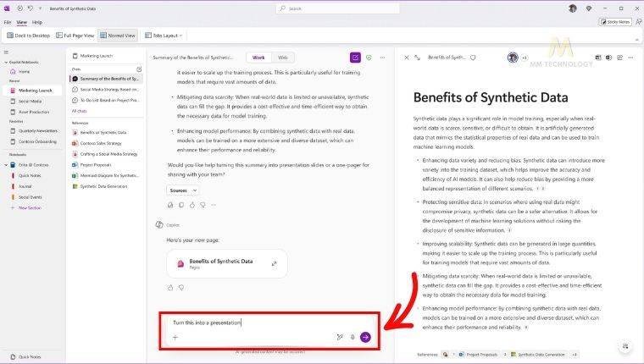Image resolution: width=644 pixels, height=364 pixels.
Task: Open the user account profile picture
Action: [x=573, y=8]
